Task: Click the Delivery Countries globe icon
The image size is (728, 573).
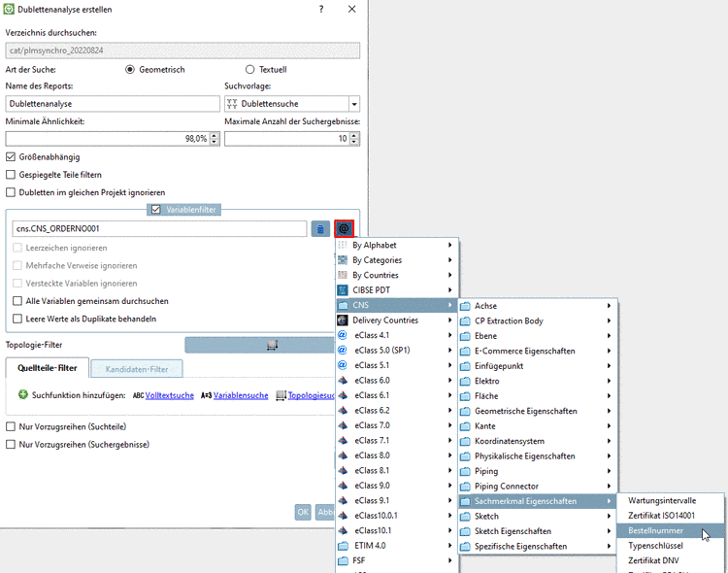Action: [343, 320]
